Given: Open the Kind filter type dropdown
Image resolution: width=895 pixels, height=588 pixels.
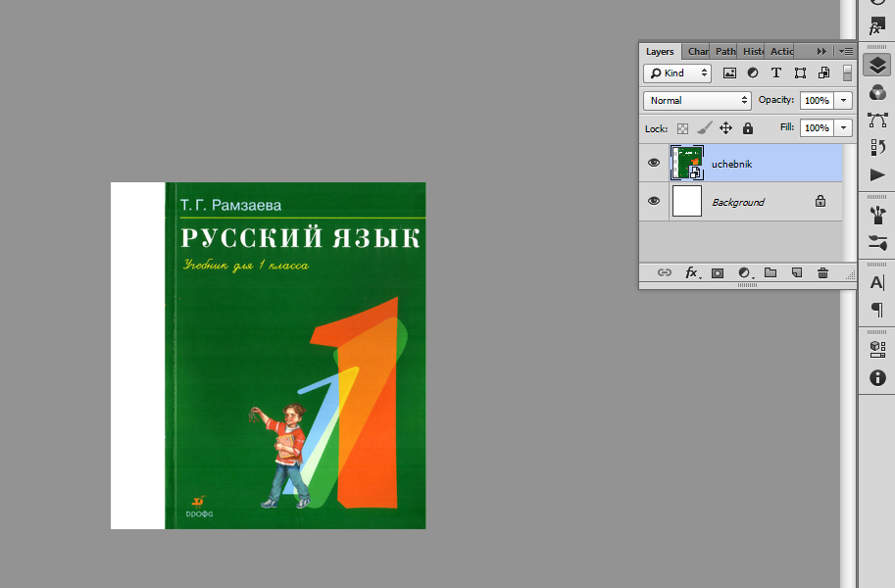Looking at the screenshot, I should tap(677, 73).
